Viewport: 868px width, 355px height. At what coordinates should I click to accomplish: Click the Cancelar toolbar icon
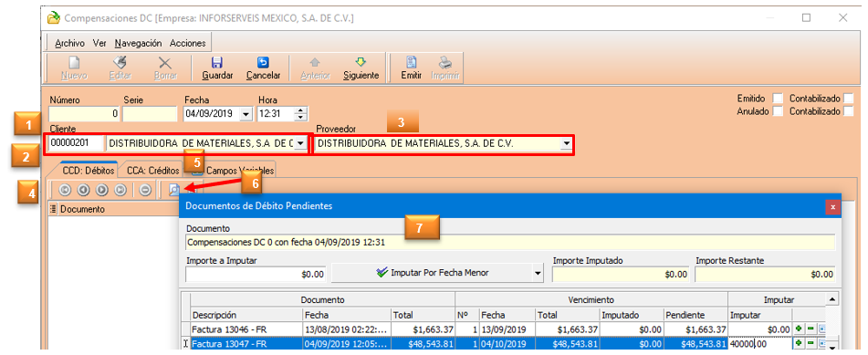click(263, 63)
